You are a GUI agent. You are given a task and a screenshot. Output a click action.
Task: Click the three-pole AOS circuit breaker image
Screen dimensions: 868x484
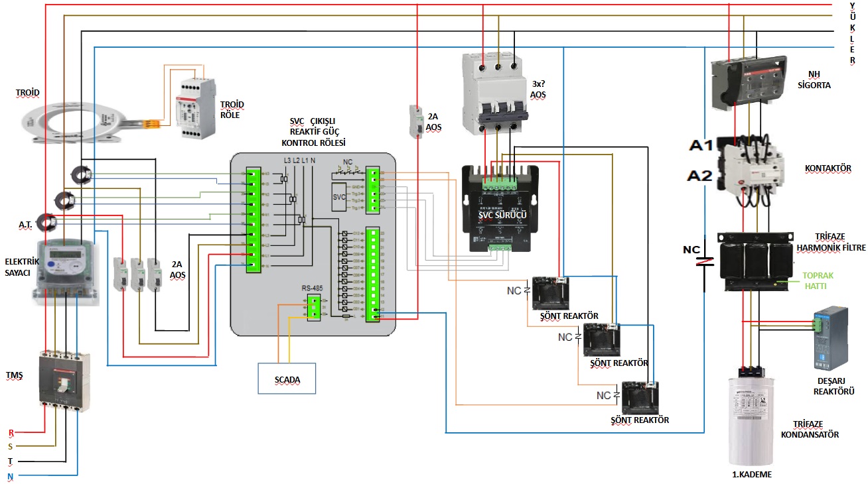click(494, 94)
